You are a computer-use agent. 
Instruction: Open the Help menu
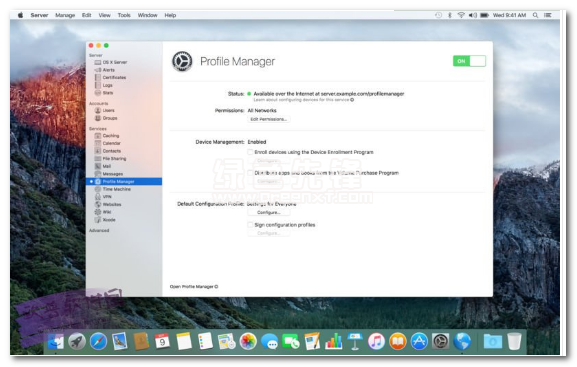coord(170,15)
